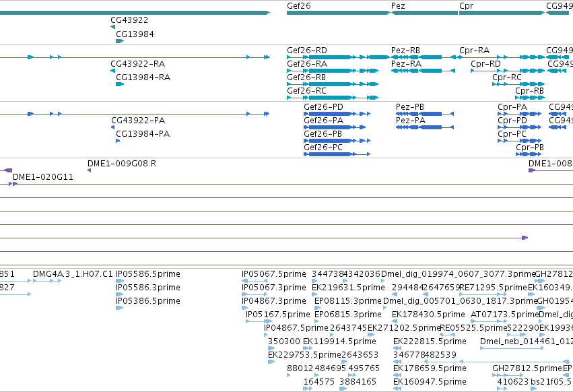This screenshot has width=573, height=392.
Task: Select protein Gef26-PC
Action: (337, 154)
